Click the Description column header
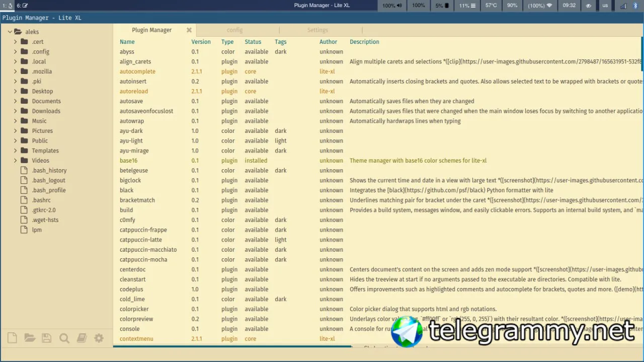 click(x=364, y=42)
